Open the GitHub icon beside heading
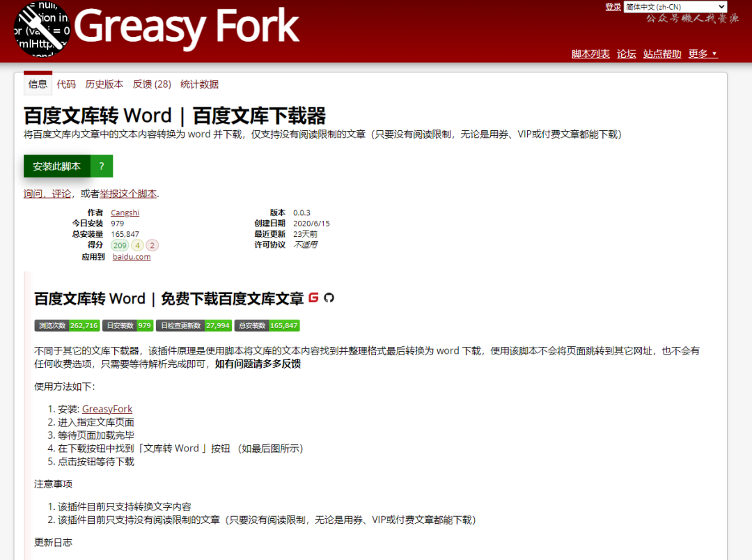 (x=329, y=298)
